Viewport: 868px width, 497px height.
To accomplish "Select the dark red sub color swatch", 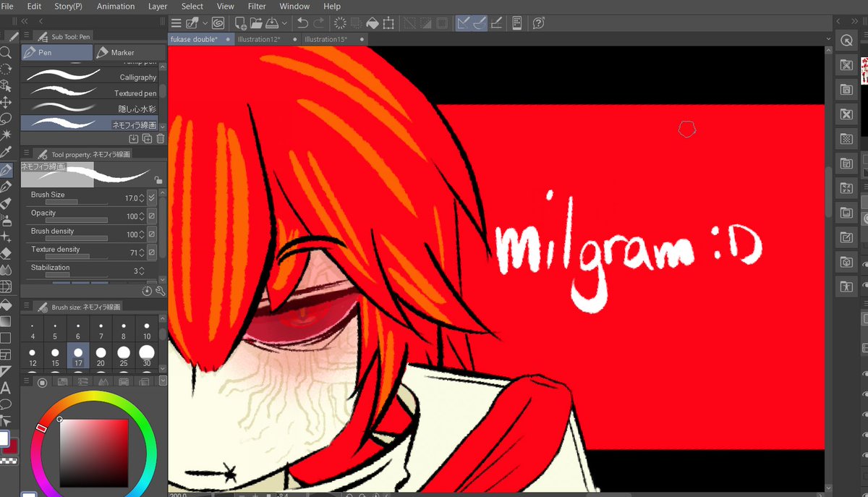I will (12, 446).
